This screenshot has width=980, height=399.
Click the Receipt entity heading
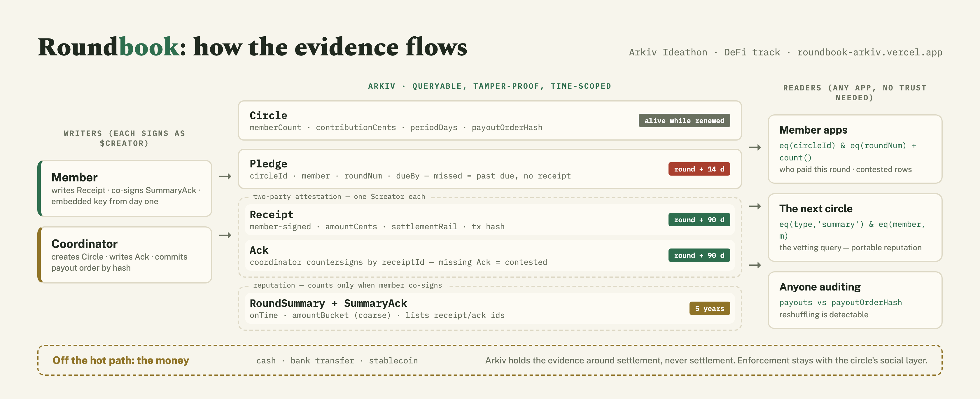point(271,215)
